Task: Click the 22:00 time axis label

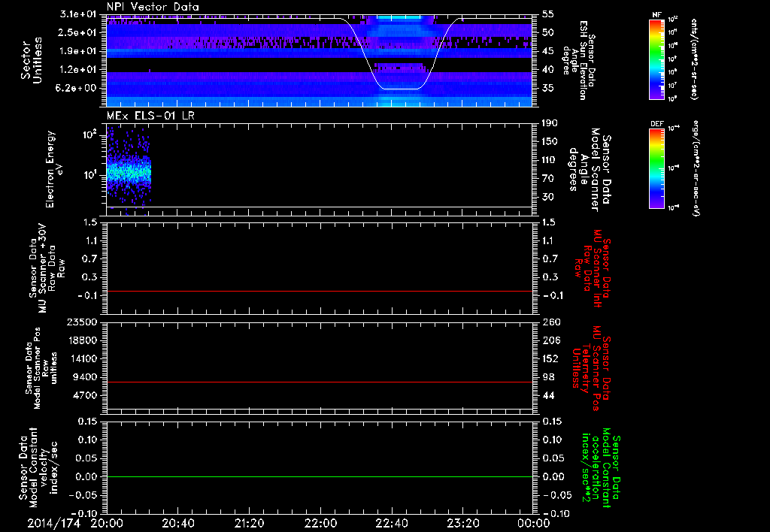Action: point(320,524)
